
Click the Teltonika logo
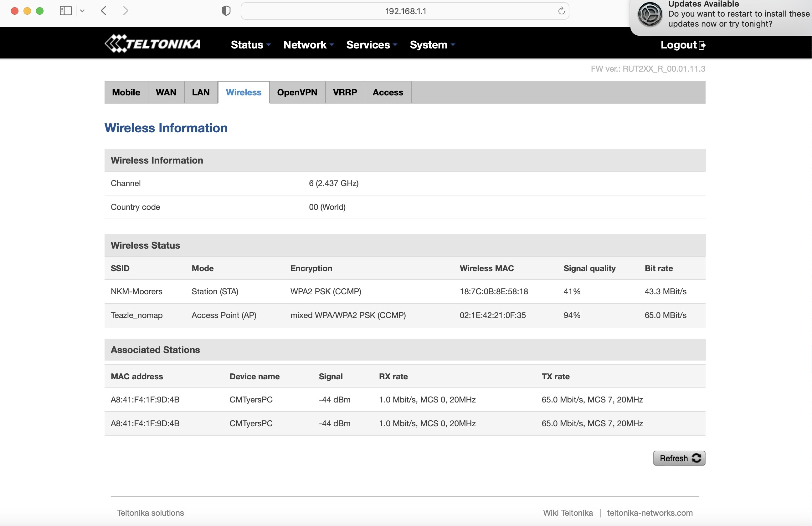152,44
